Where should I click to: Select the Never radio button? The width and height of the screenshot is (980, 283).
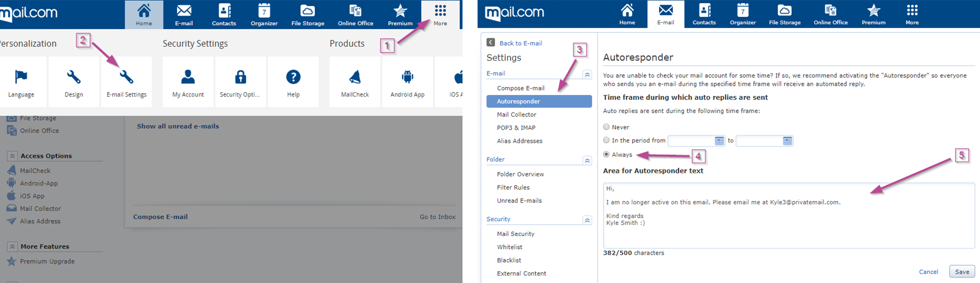(x=606, y=127)
